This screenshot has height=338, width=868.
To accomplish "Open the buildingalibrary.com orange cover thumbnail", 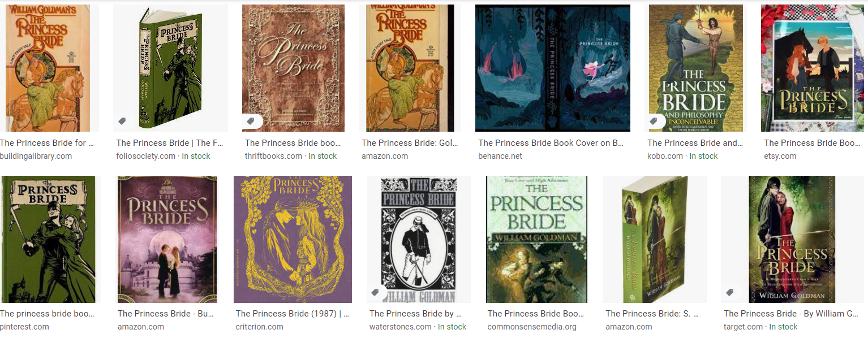I will pos(49,68).
